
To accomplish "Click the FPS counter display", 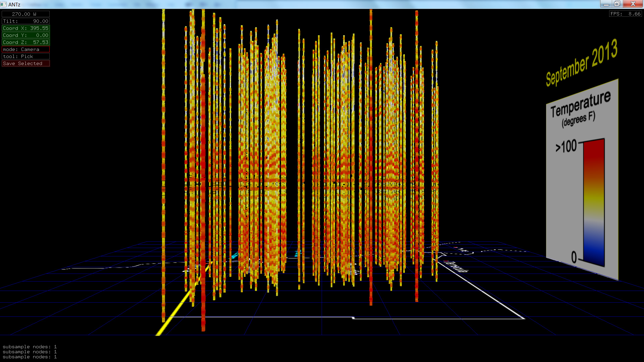I will click(625, 14).
